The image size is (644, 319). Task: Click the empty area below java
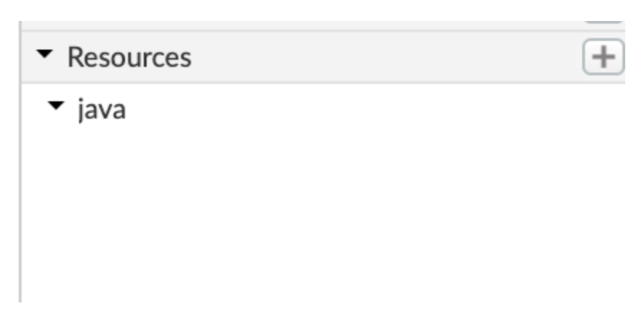click(x=287, y=216)
